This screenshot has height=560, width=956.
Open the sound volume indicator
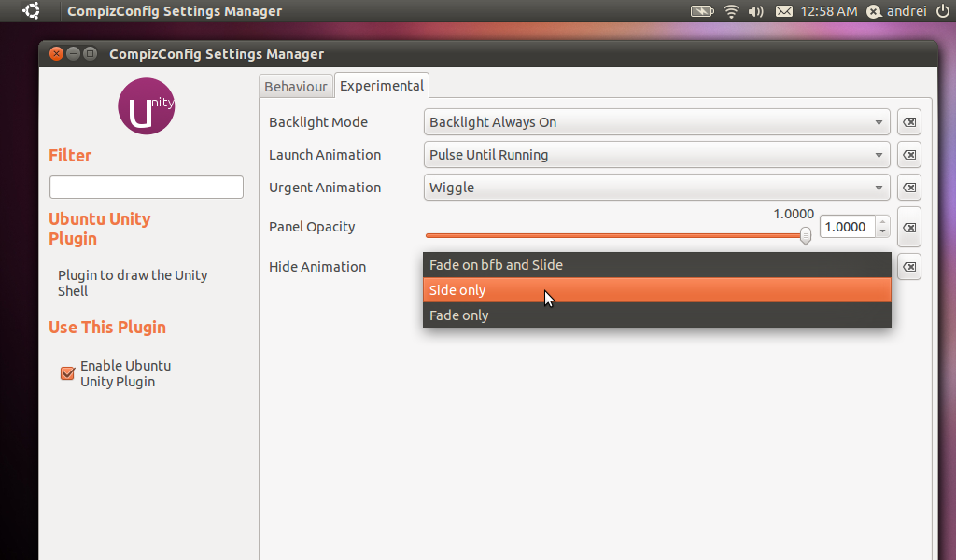tap(756, 11)
